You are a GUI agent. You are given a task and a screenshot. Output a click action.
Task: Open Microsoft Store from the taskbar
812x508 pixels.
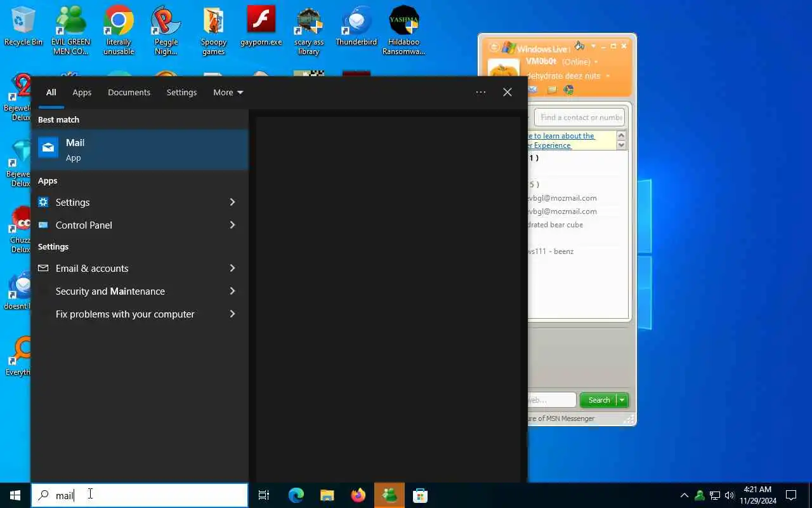[420, 495]
